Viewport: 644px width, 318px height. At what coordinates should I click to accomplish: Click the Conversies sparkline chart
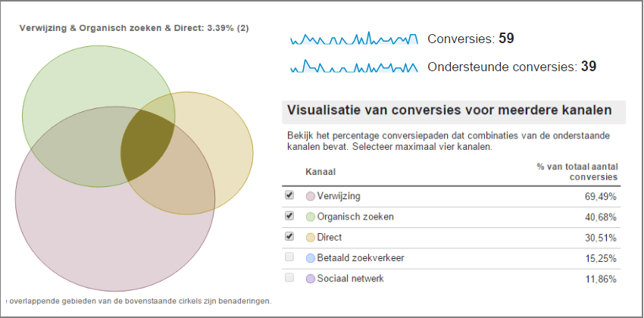(x=354, y=38)
